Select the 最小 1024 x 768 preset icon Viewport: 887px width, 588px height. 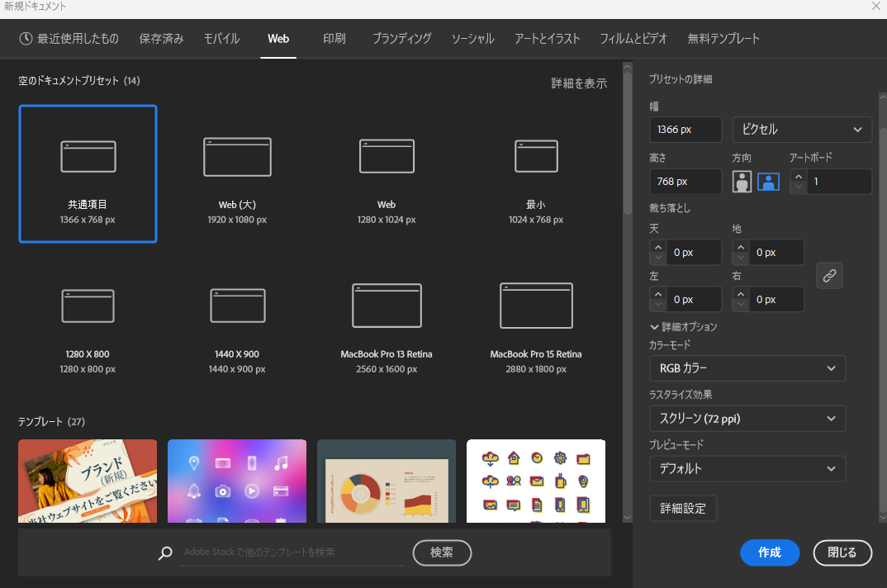coord(536,156)
